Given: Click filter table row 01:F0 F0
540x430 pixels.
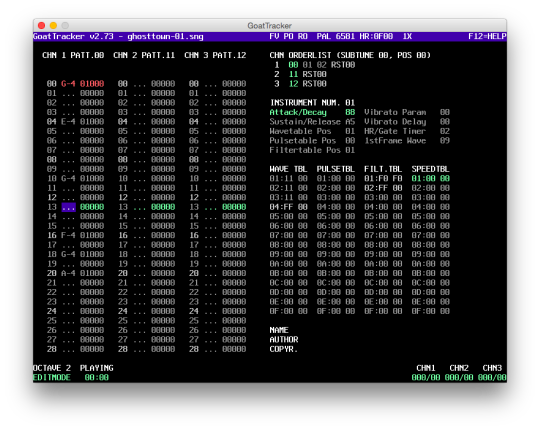Looking at the screenshot, I should [x=383, y=178].
